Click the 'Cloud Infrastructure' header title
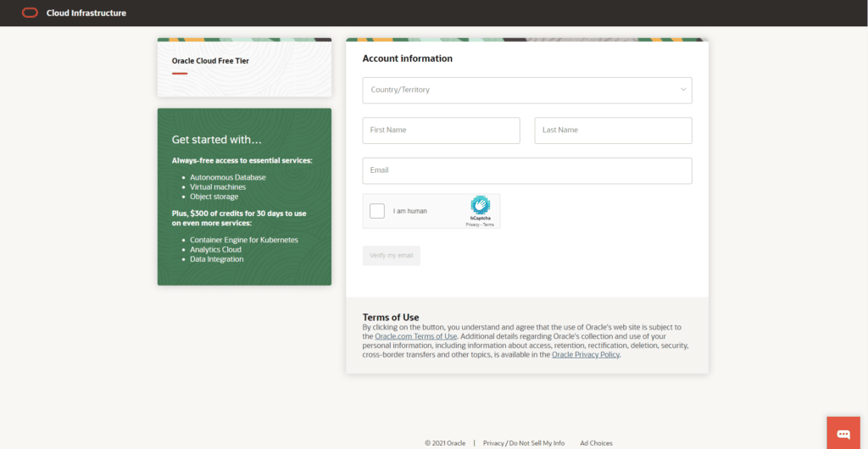This screenshot has width=868, height=449. pyautogui.click(x=86, y=13)
